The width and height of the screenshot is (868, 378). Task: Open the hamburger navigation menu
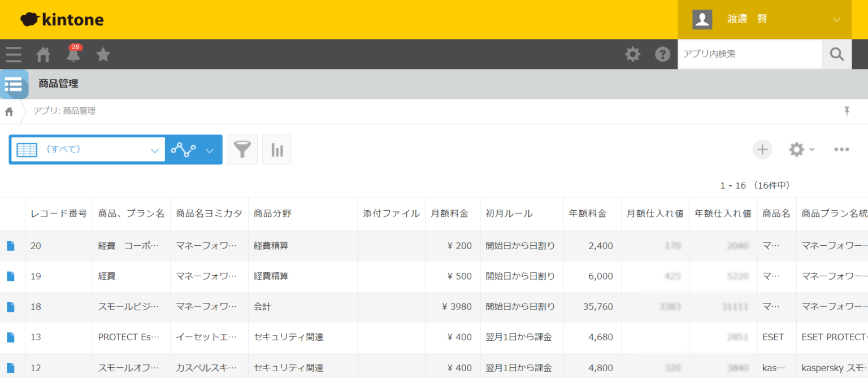(13, 54)
